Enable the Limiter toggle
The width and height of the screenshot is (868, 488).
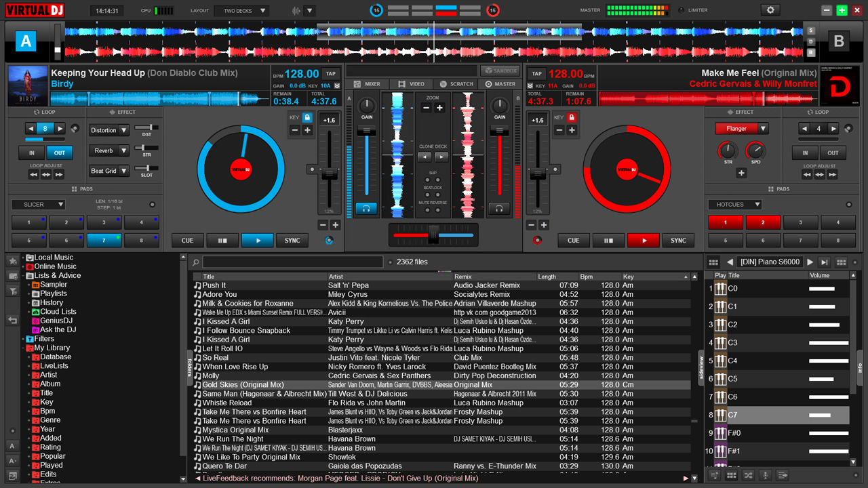pyautogui.click(x=681, y=10)
